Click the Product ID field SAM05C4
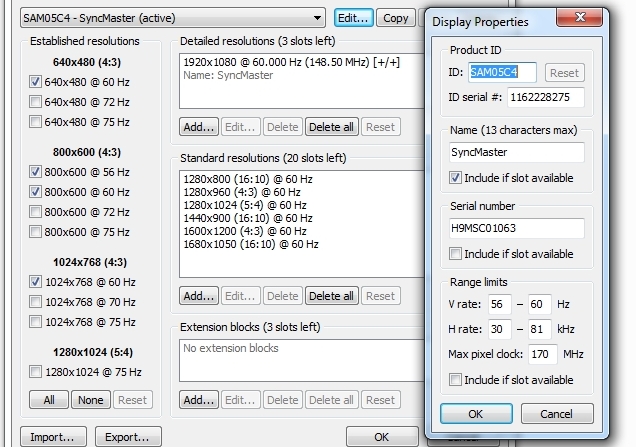636x447 pixels. (502, 72)
